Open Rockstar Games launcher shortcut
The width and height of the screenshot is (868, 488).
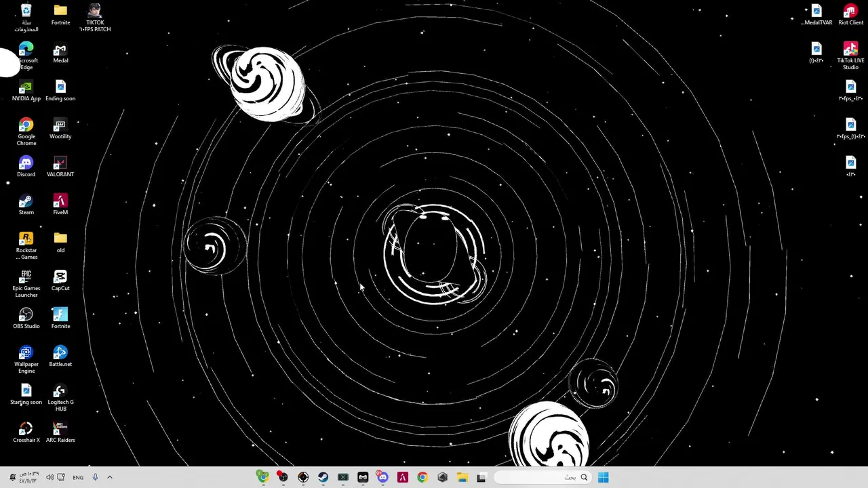click(x=26, y=245)
